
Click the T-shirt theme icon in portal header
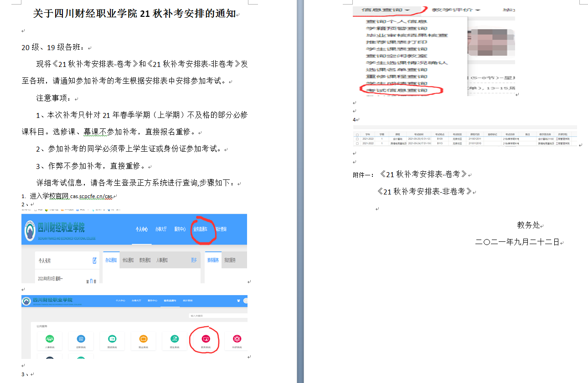pos(237,301)
